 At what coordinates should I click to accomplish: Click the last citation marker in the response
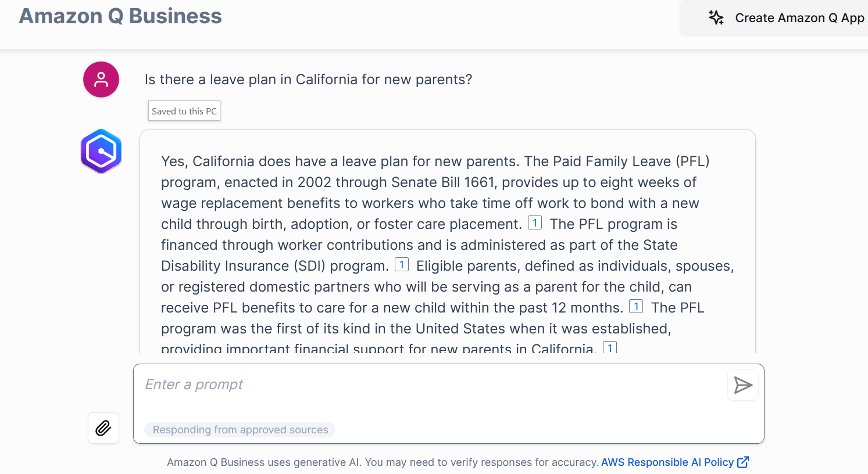609,347
